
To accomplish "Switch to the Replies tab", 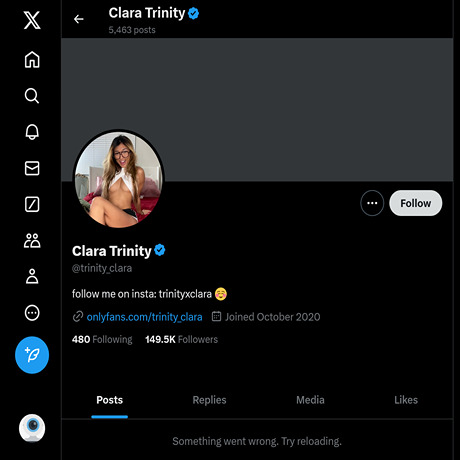I will click(x=209, y=400).
